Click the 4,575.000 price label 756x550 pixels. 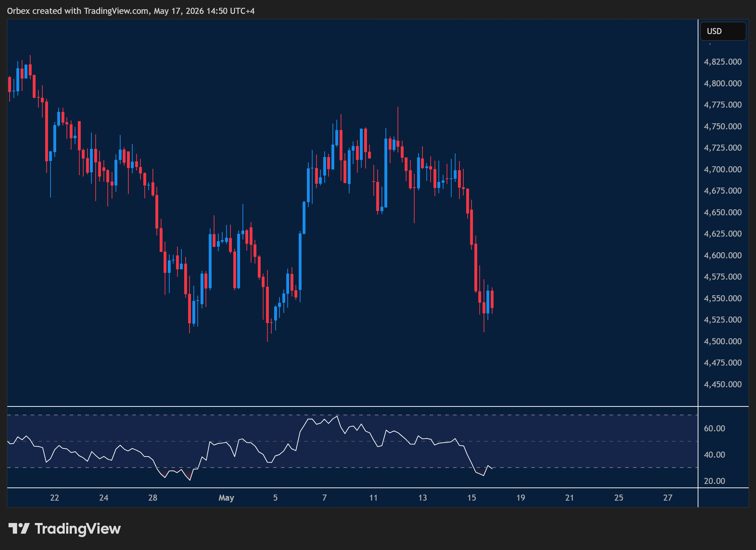pyautogui.click(x=723, y=277)
